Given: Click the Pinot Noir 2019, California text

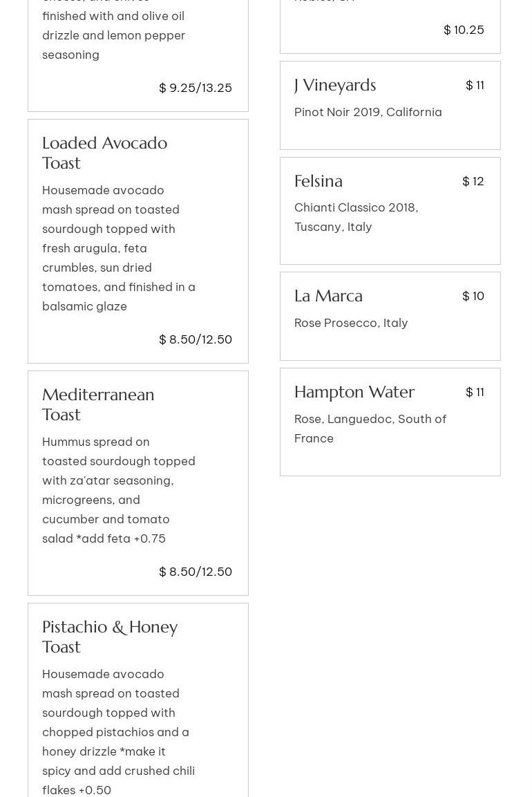Looking at the screenshot, I should pos(368,112).
